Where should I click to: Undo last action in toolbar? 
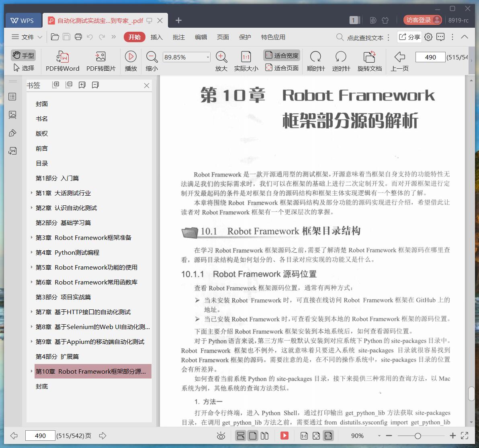click(x=90, y=37)
